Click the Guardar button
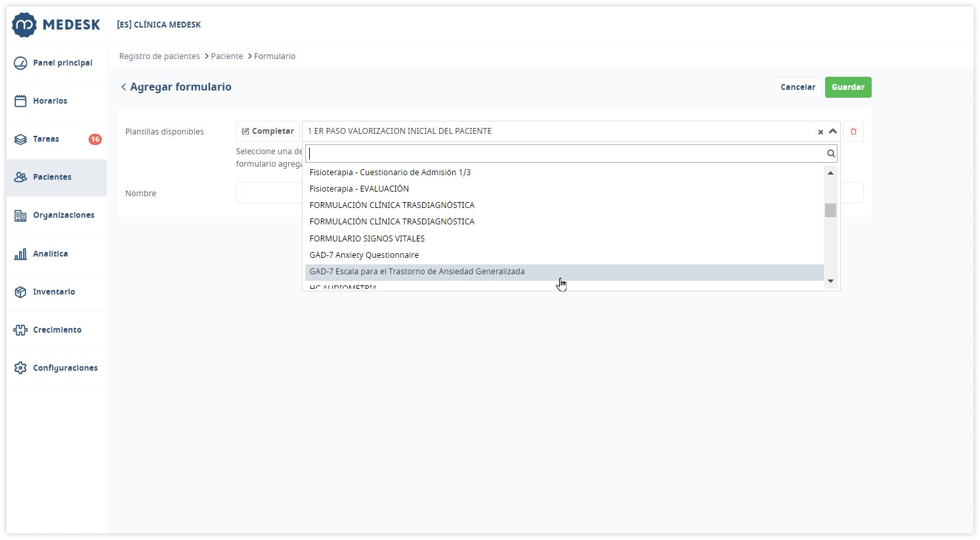 [848, 87]
